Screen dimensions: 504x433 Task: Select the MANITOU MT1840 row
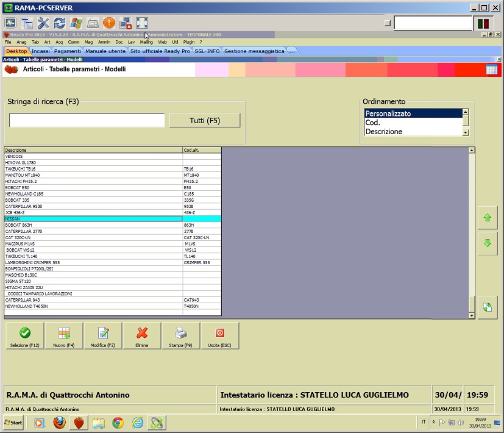point(113,175)
